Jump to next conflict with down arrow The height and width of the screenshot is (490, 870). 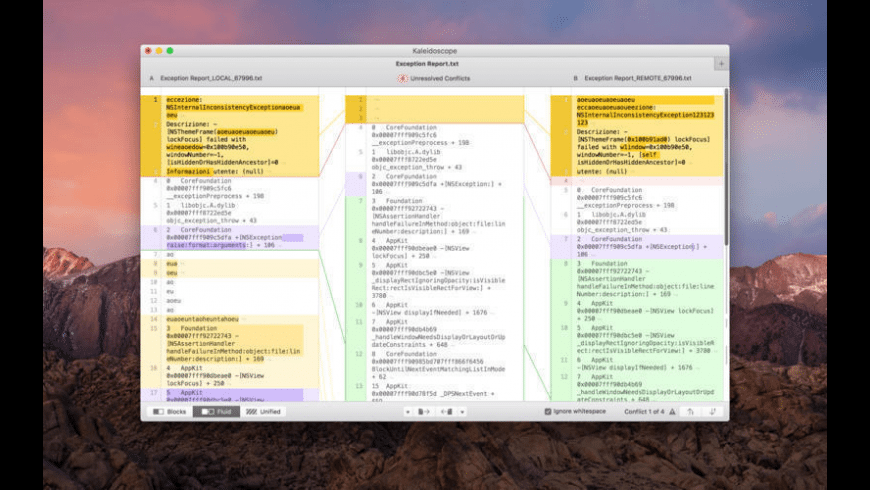712,411
